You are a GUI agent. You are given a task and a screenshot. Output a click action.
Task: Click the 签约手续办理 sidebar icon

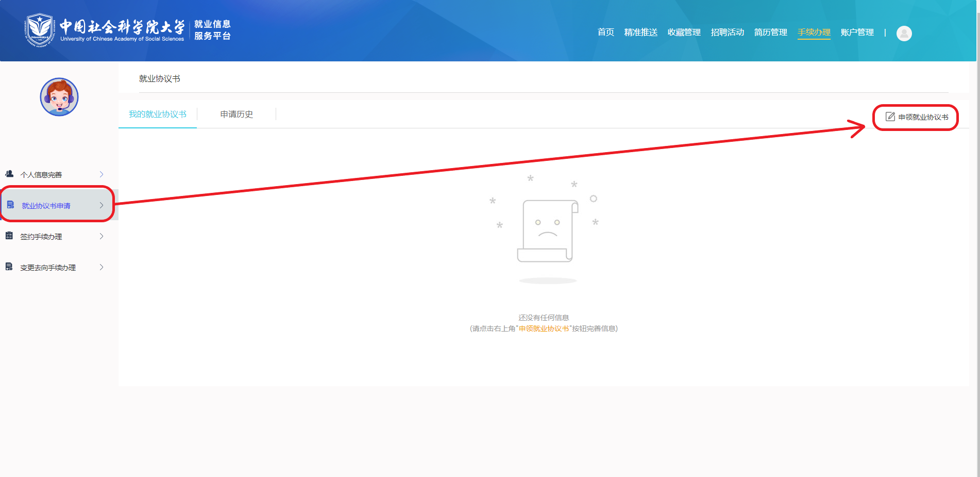tap(9, 236)
